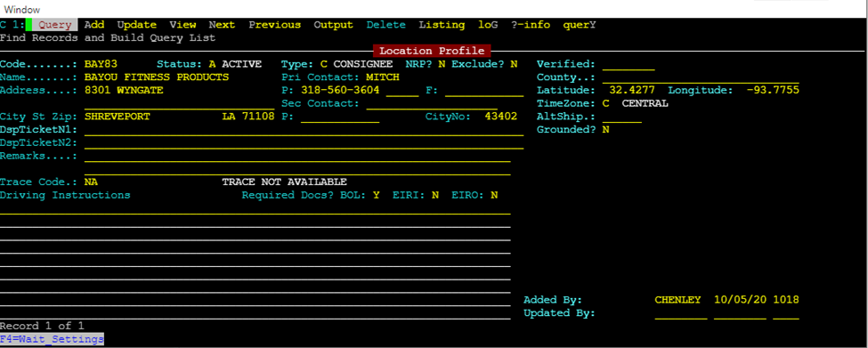Viewport: 868px width, 348px height.
Task: Click phone number 318-560-3604
Action: point(340,90)
